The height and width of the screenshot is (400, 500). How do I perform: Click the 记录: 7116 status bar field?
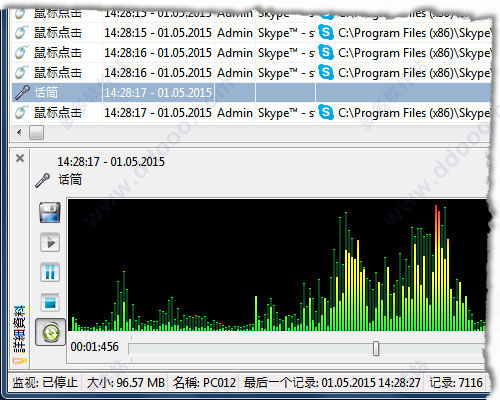456,382
